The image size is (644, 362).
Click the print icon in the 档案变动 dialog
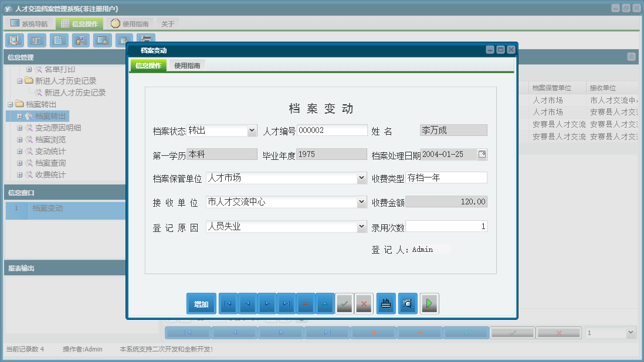click(x=385, y=303)
